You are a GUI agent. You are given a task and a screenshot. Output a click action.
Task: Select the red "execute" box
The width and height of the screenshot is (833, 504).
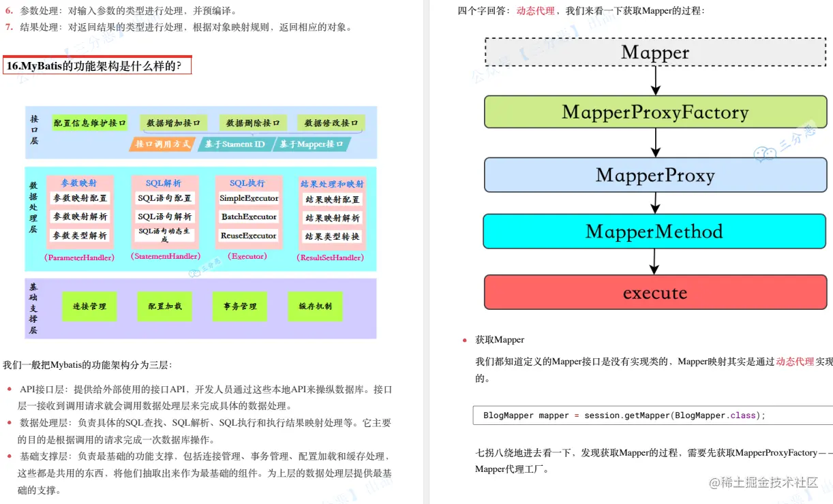point(655,292)
